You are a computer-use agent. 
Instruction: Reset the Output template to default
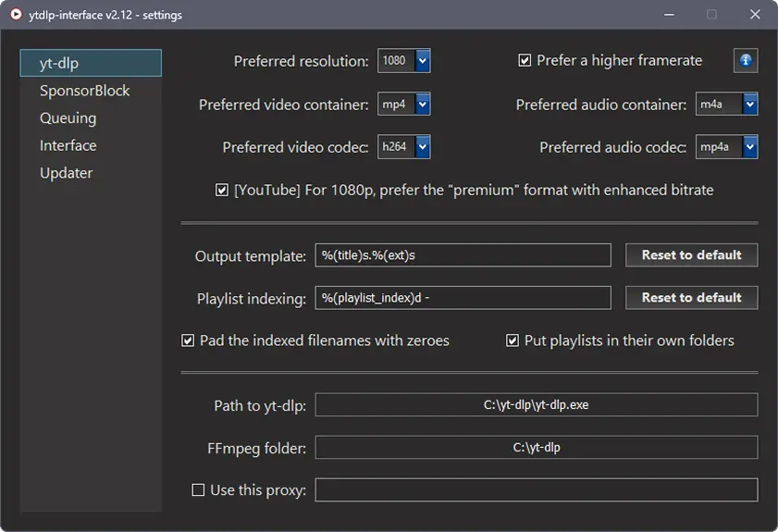pyautogui.click(x=691, y=255)
